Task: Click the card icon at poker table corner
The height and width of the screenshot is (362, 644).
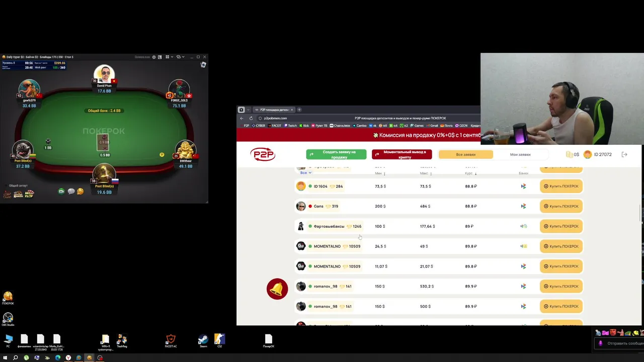Action: tap(203, 65)
